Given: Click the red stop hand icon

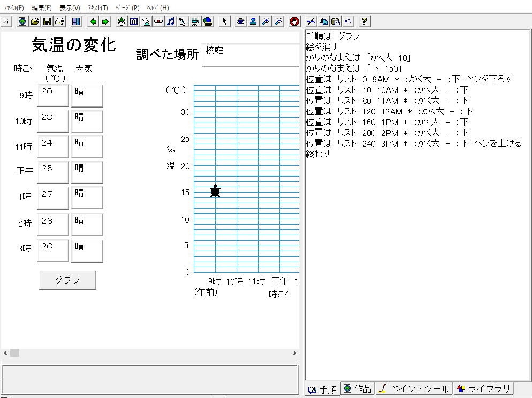Looking at the screenshot, I should click(x=294, y=21).
